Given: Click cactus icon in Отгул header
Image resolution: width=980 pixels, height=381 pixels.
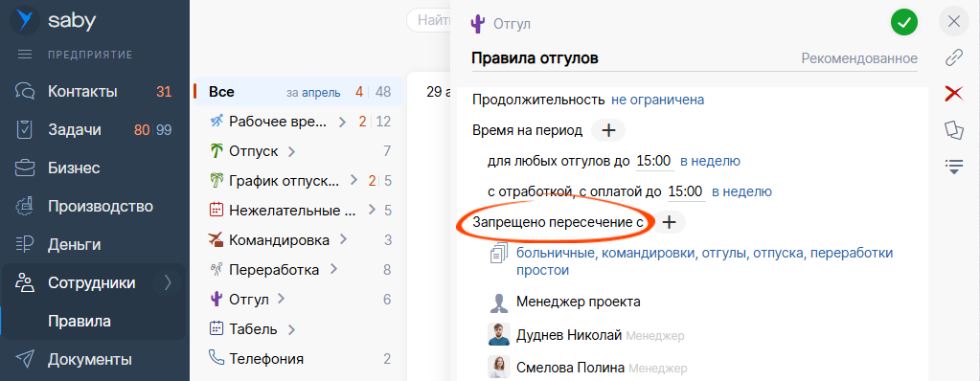Looking at the screenshot, I should pyautogui.click(x=478, y=25).
